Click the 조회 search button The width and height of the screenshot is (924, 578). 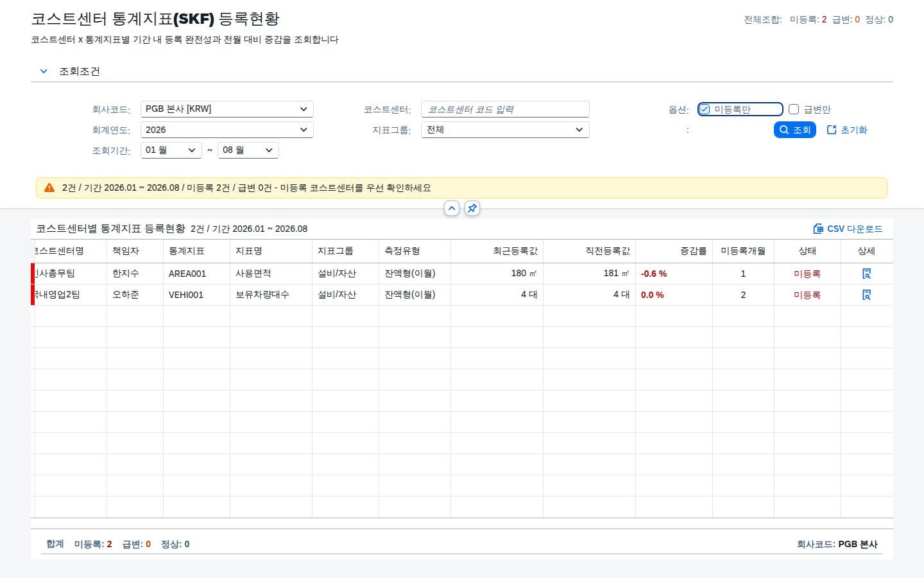(x=794, y=130)
